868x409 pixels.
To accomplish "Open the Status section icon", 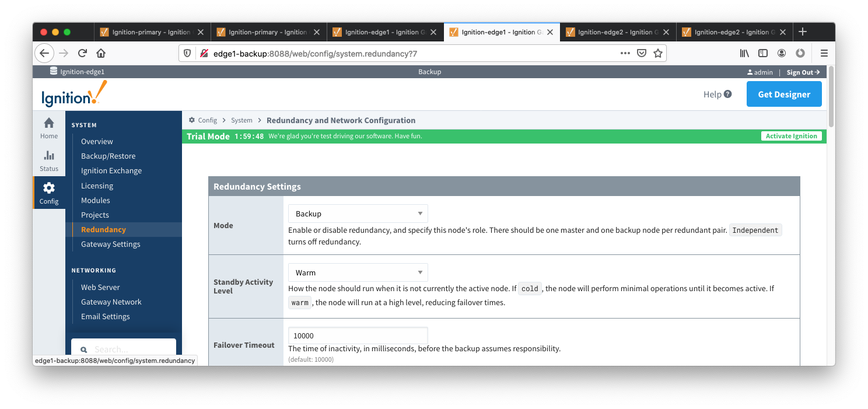I will point(49,155).
